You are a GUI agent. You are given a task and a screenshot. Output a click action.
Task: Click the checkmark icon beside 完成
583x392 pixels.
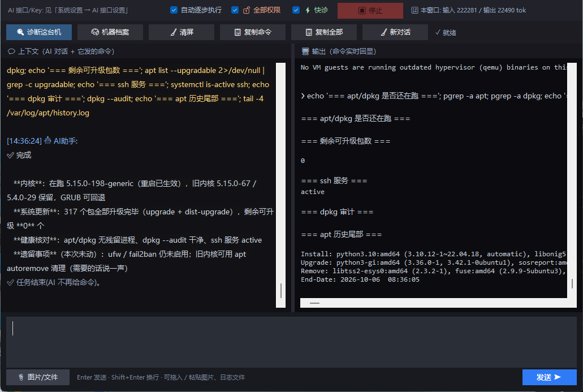[10, 155]
